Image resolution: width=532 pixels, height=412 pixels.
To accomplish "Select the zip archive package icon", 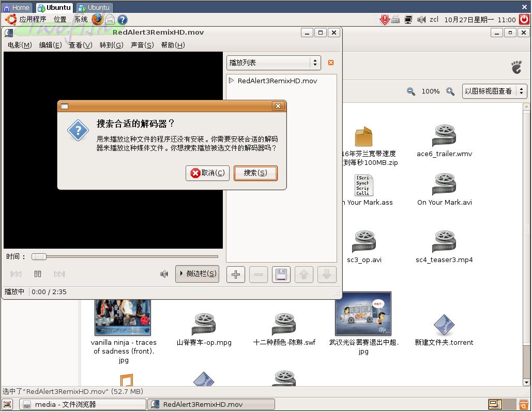I will 363,136.
